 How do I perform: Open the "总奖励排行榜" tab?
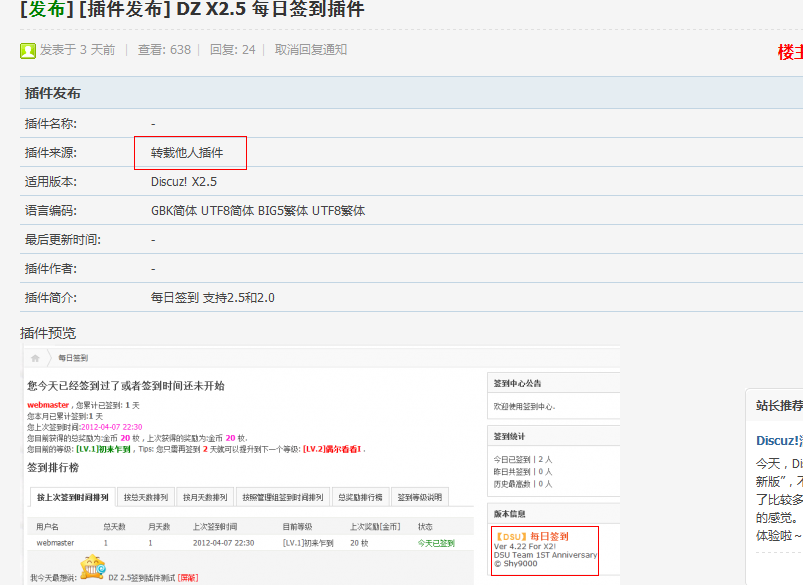click(x=360, y=497)
